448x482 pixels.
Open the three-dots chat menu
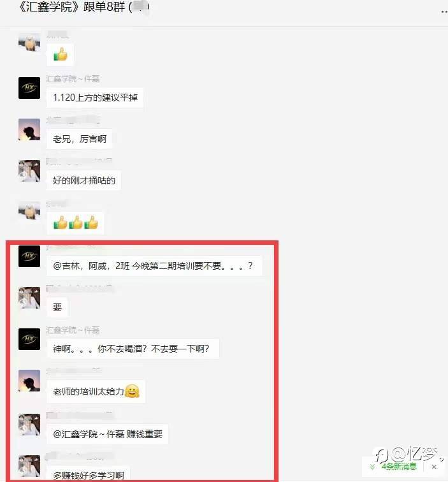pyautogui.click(x=444, y=11)
